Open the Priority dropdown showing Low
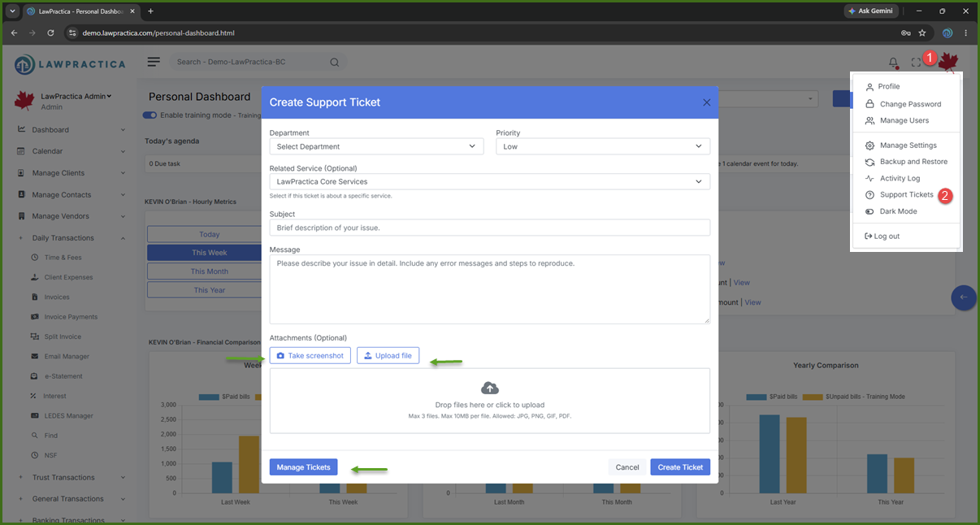 coord(603,146)
